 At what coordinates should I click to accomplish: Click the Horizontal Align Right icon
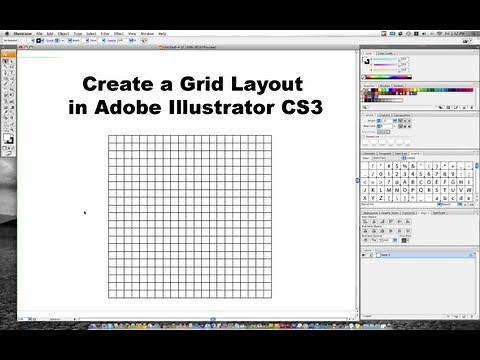[x=383, y=221]
